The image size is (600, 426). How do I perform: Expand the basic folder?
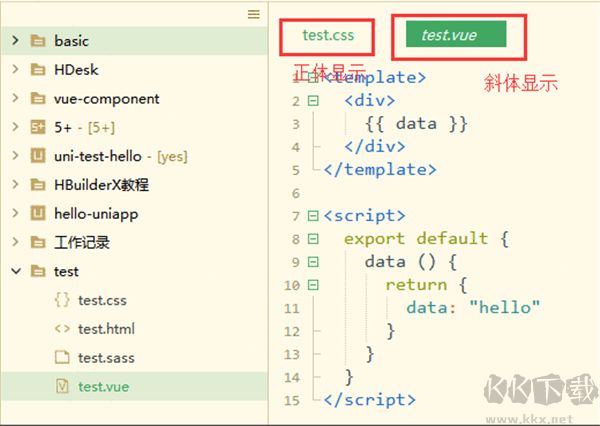click(15, 41)
